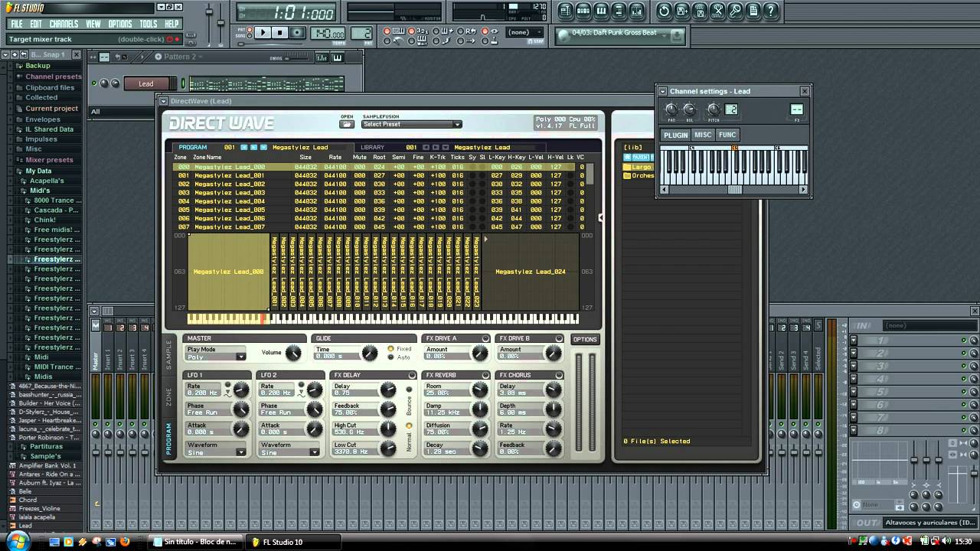This screenshot has height=551, width=980.
Task: Click the LIBRARY tab in DirectWave
Action: tap(373, 147)
